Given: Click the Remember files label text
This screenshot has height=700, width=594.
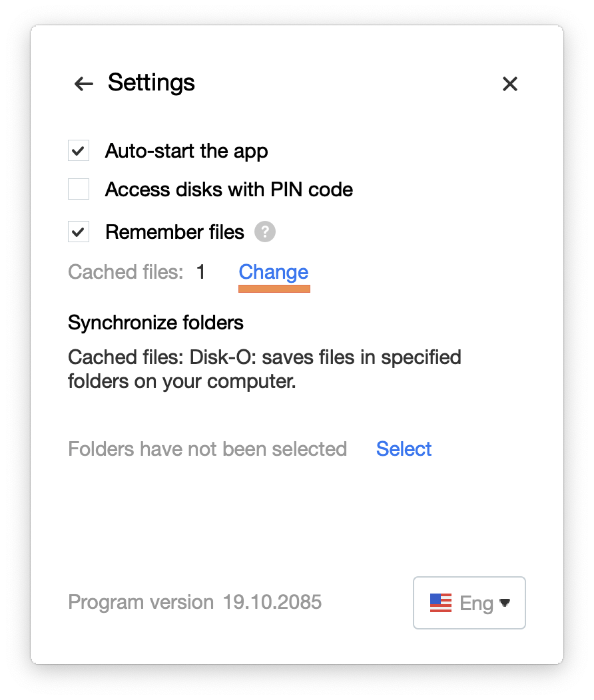Looking at the screenshot, I should tap(174, 232).
